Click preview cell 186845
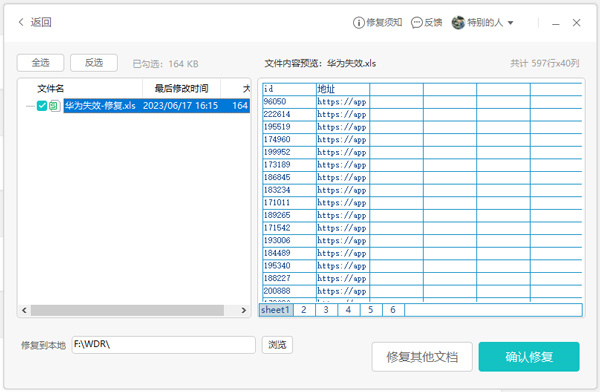 pos(289,177)
